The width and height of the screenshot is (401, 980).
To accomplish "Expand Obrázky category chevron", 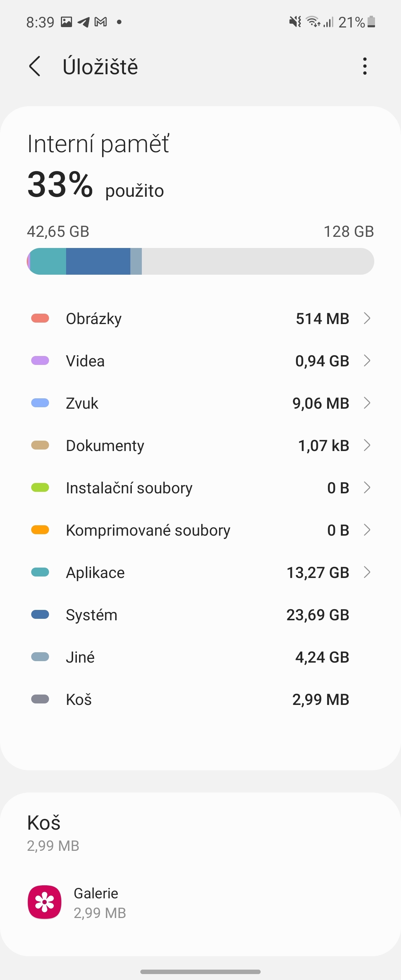I will coord(367,318).
